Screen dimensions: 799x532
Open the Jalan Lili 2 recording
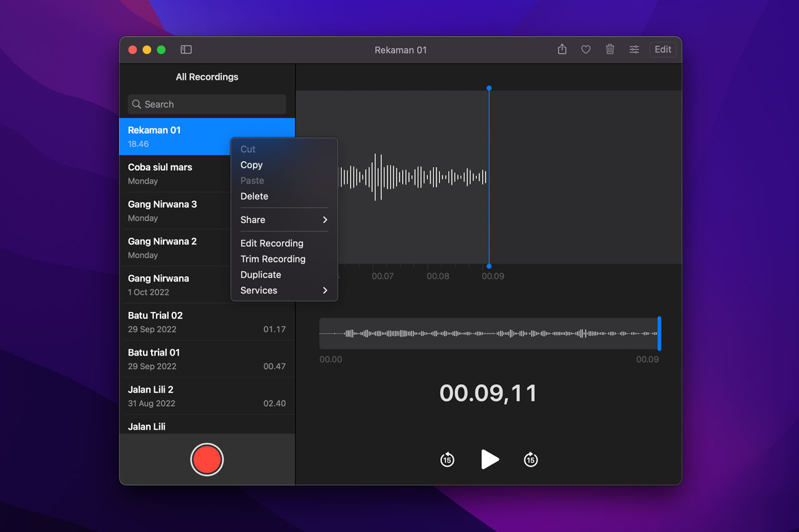(x=207, y=396)
